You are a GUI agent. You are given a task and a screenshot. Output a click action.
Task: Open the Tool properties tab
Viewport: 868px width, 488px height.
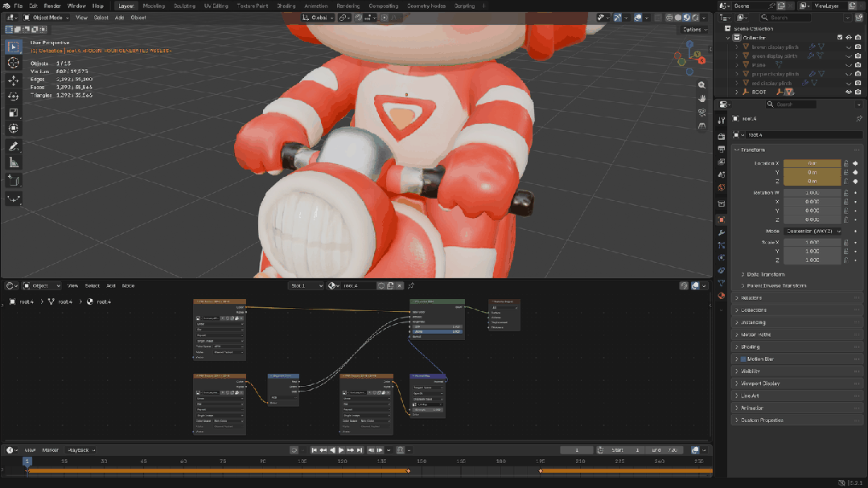coord(722,120)
